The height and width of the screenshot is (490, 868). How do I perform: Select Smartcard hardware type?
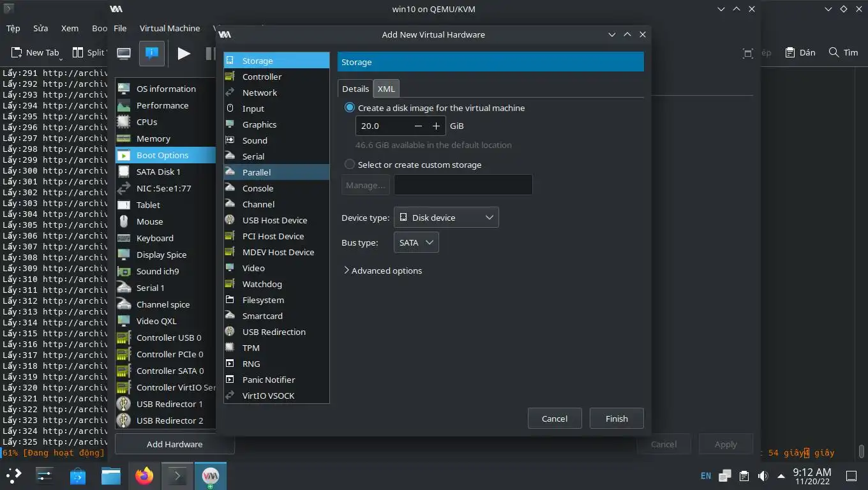[276, 316]
